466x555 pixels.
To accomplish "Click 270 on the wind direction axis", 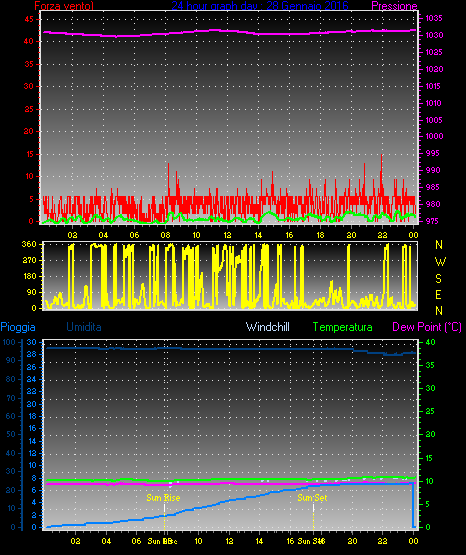I will tap(29, 260).
